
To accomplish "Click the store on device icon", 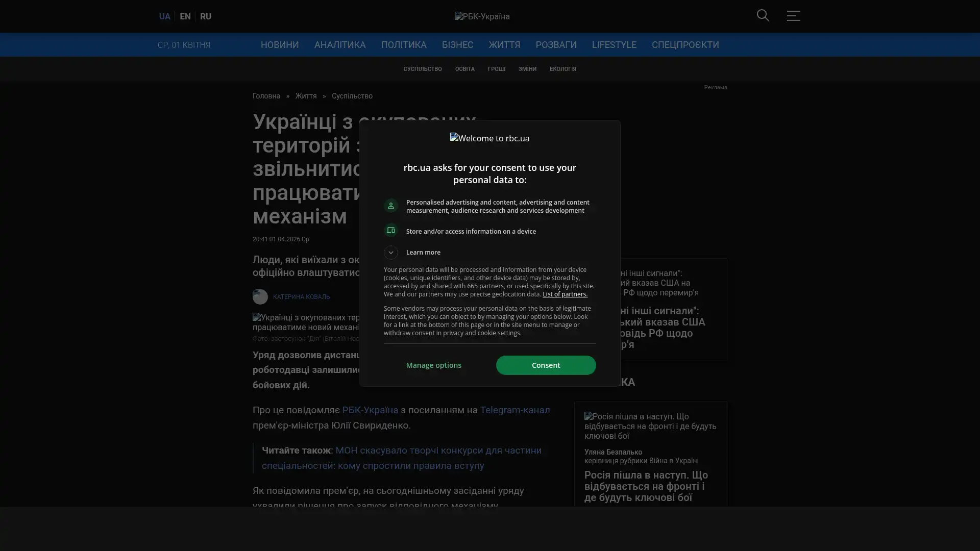I will coord(390,231).
